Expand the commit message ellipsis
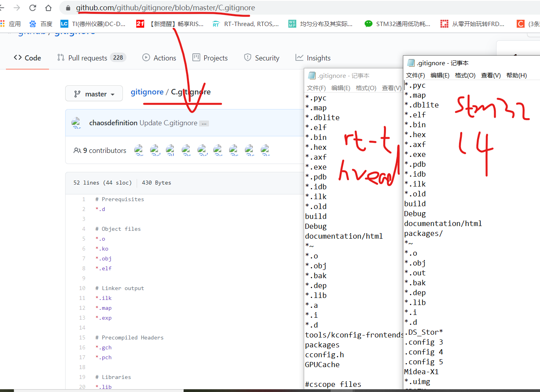The height and width of the screenshot is (392, 540). coord(204,123)
